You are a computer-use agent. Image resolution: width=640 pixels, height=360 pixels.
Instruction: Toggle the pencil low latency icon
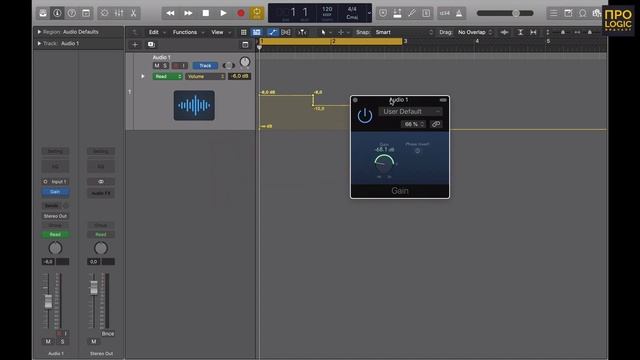click(x=411, y=13)
